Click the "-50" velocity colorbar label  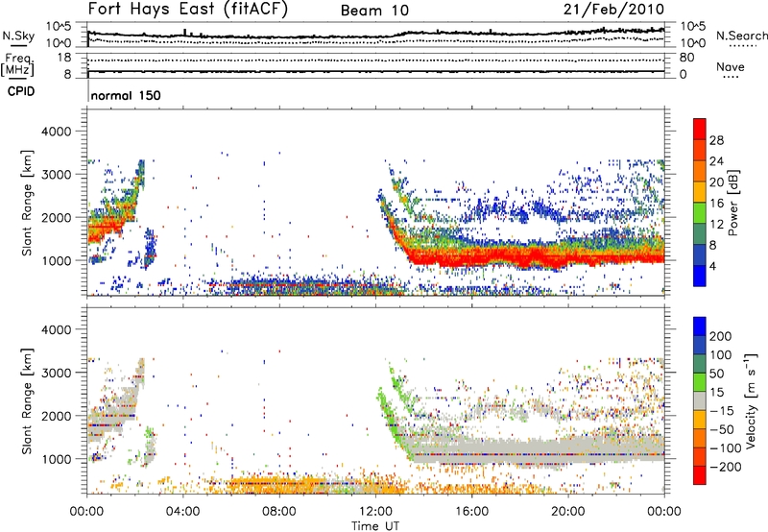click(722, 429)
